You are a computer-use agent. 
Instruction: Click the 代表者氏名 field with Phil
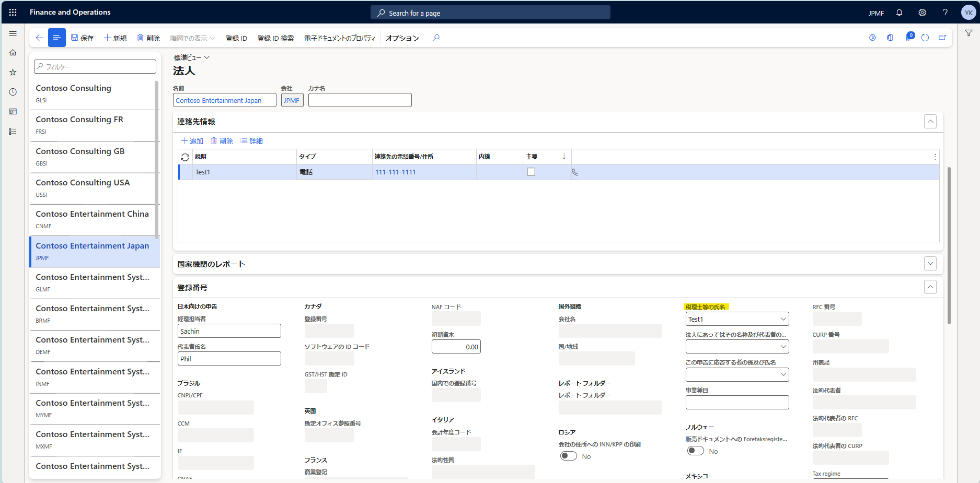229,359
